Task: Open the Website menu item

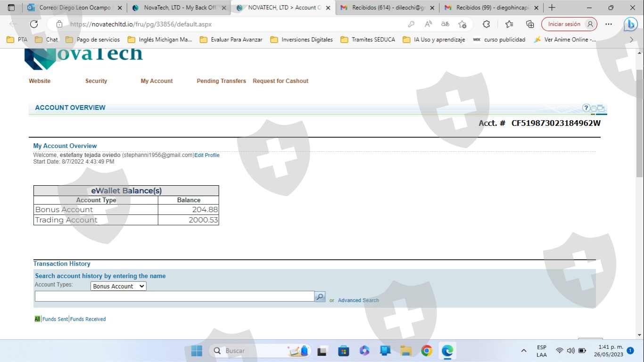Action: [40, 81]
